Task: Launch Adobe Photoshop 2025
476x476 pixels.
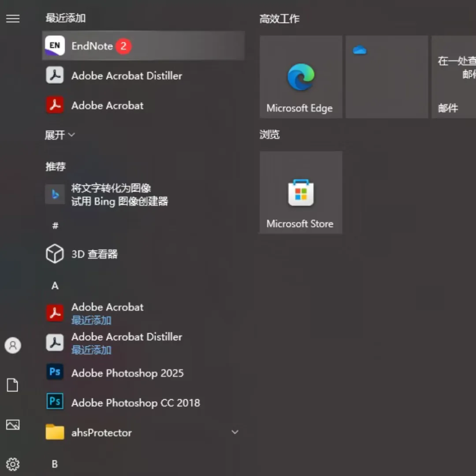Action: point(143,372)
